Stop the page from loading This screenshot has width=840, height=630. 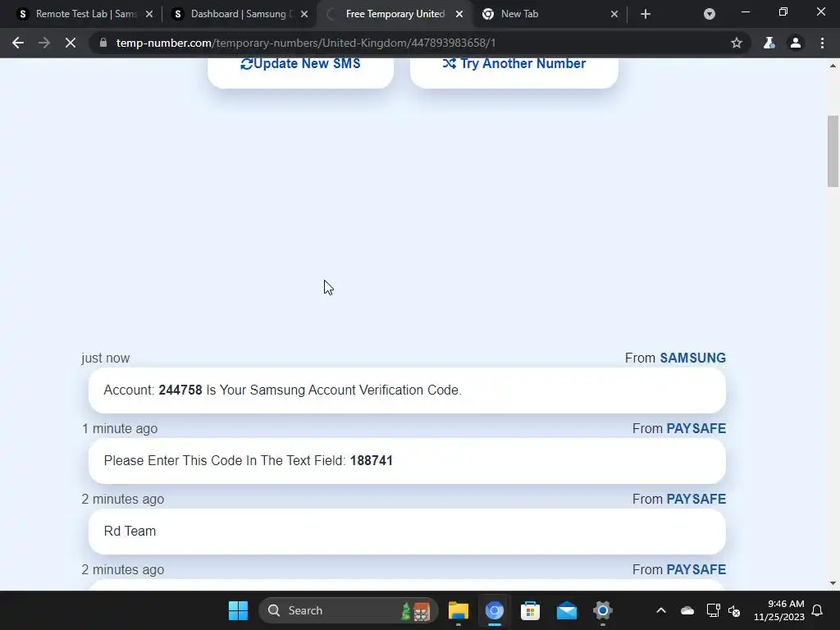point(71,43)
